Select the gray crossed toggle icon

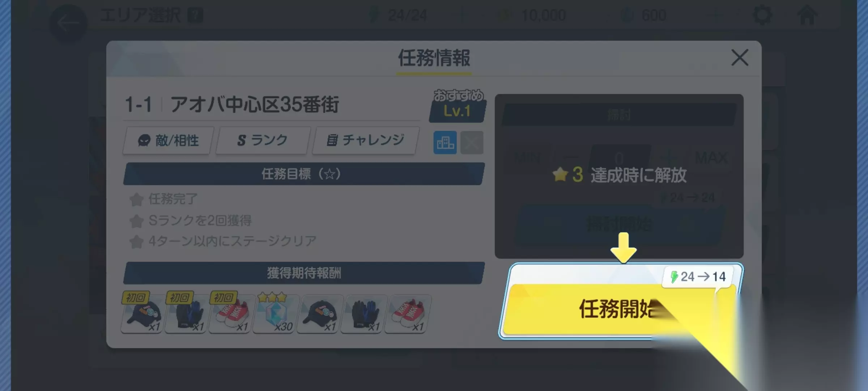(472, 143)
